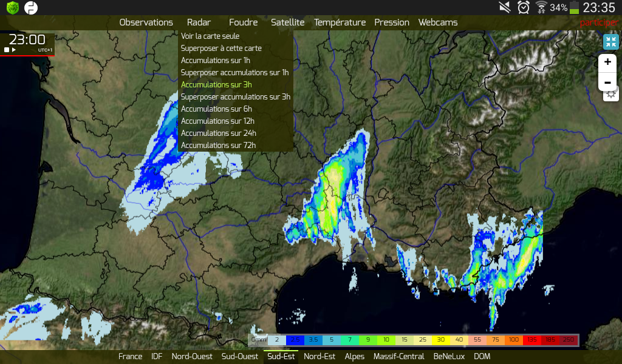
Task: Select Accumulations sur 24h entry
Action: [219, 133]
